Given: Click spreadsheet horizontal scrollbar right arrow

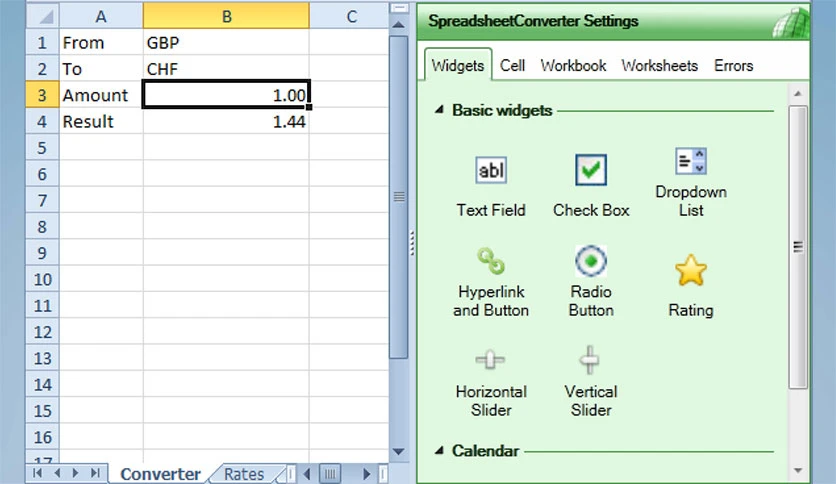Looking at the screenshot, I should click(367, 473).
